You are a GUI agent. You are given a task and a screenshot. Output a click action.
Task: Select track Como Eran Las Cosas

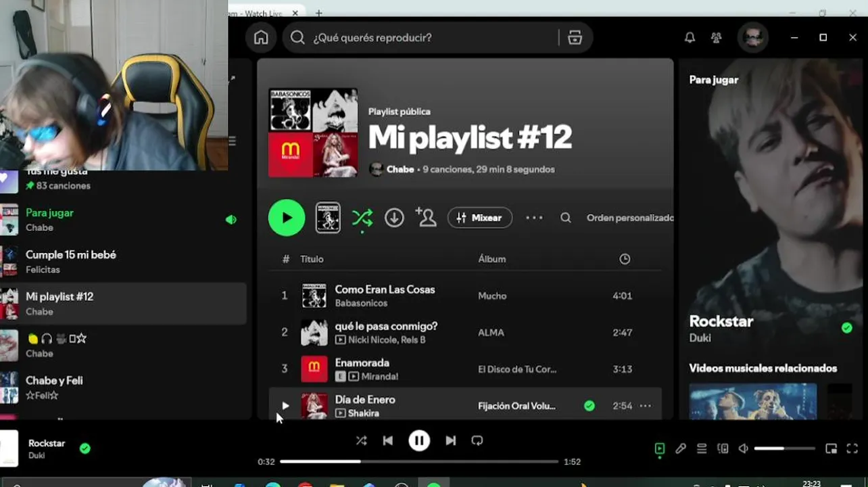click(385, 289)
